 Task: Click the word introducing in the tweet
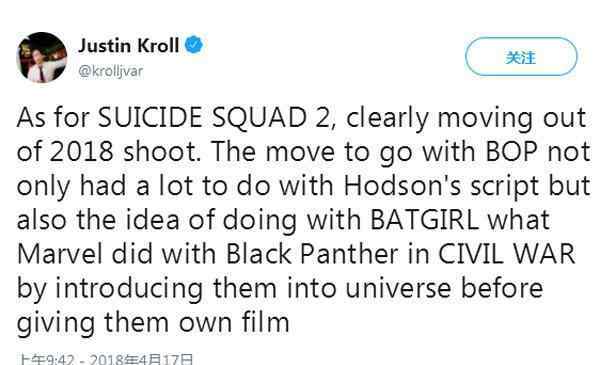[x=129, y=288]
